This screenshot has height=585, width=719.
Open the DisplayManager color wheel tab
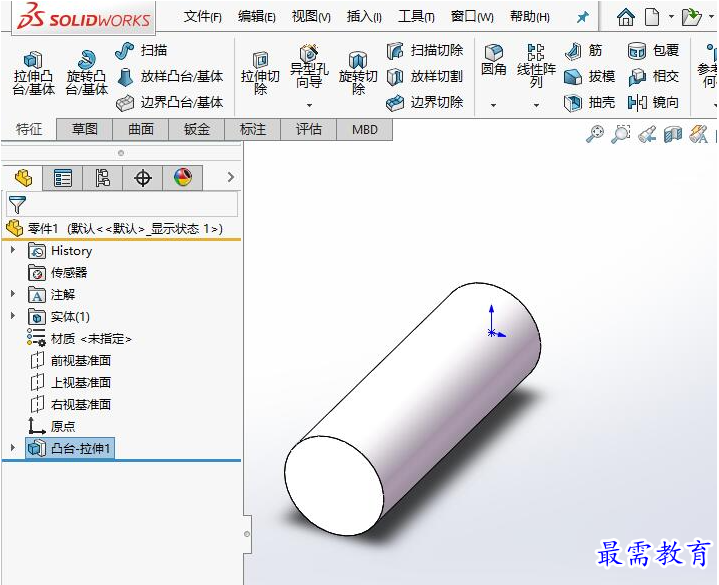tap(183, 178)
